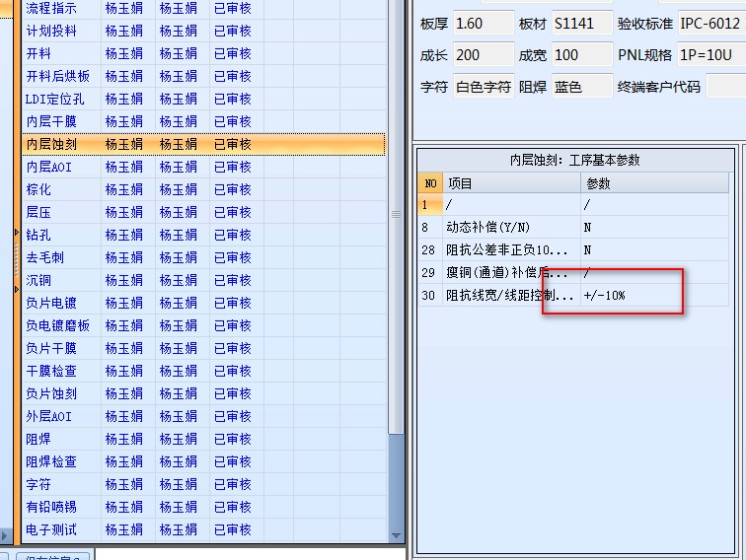Select the 动态补偿(Y/N) parameter row
The image size is (746, 560).
pos(573,227)
